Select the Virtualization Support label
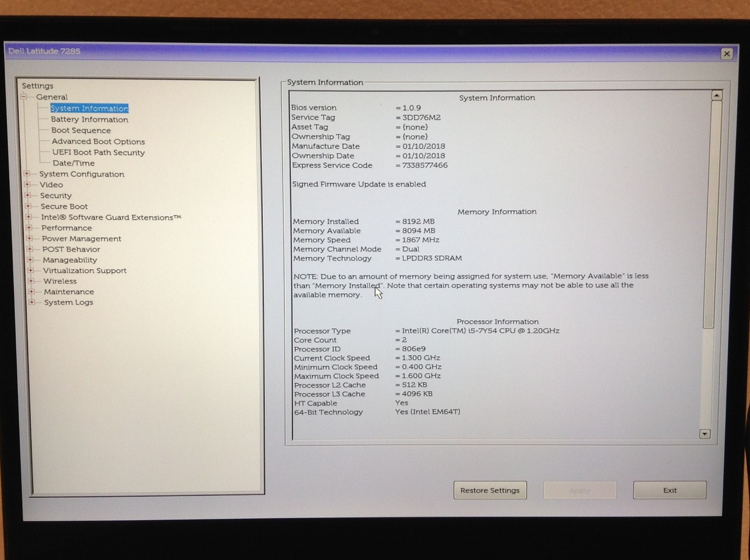The height and width of the screenshot is (560, 750). point(85,270)
